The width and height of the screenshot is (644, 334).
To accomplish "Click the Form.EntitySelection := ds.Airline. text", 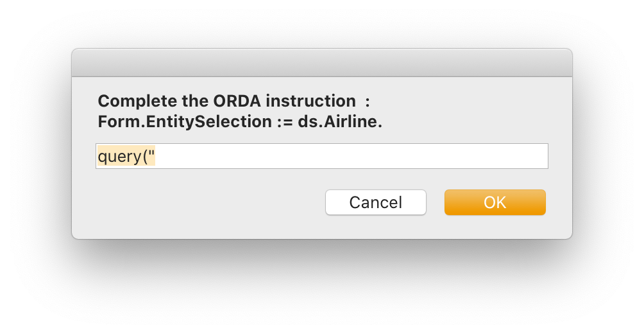I will pos(240,121).
